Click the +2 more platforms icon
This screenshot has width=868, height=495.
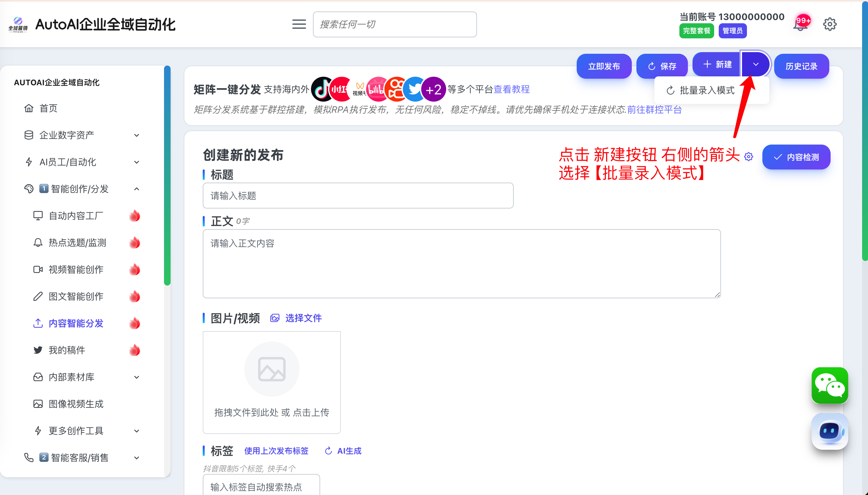click(x=433, y=90)
